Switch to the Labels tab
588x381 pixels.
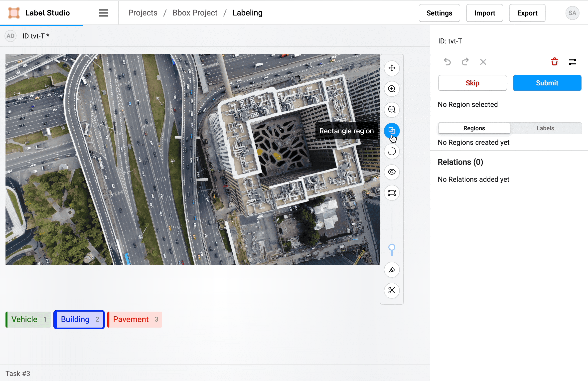(545, 128)
